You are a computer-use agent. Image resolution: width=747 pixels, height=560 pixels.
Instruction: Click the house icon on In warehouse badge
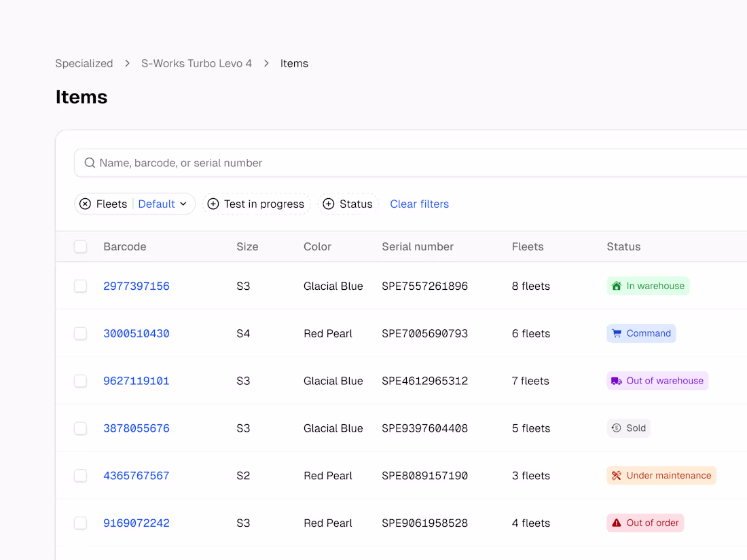pyautogui.click(x=617, y=286)
